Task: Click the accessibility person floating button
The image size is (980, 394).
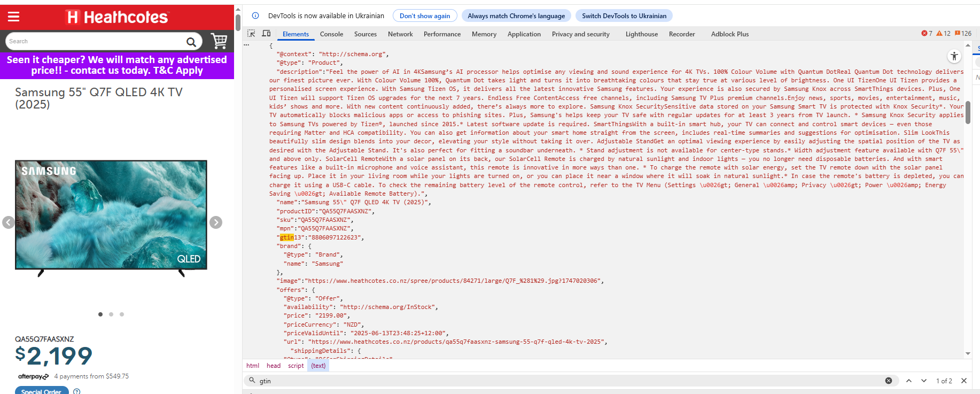Action: [x=954, y=56]
